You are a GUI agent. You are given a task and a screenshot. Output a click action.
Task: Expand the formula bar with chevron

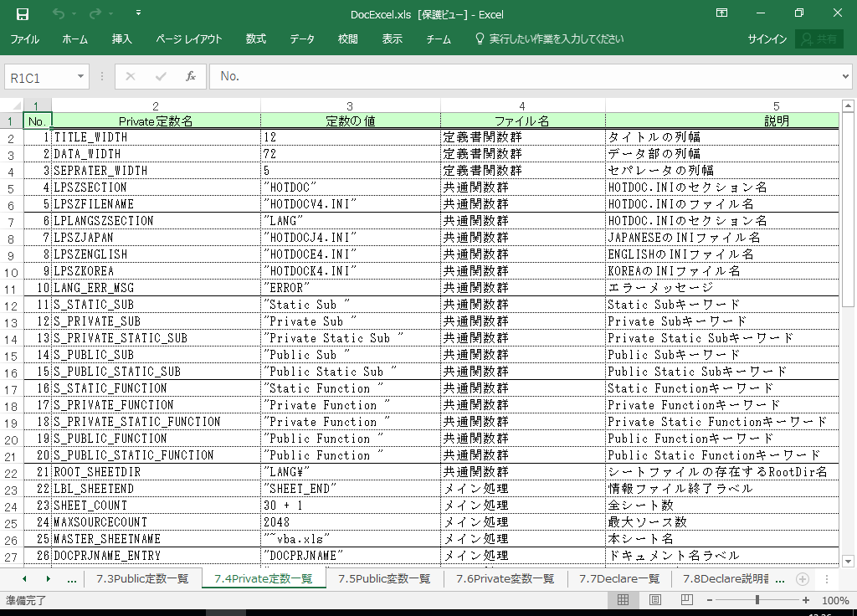(x=845, y=77)
